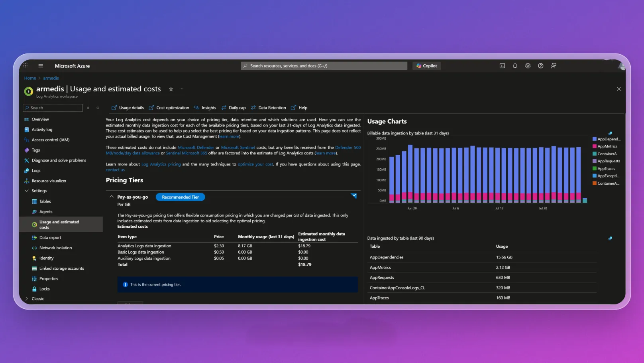Open the feedback icon in top bar
This screenshot has height=363, width=644.
[553, 66]
